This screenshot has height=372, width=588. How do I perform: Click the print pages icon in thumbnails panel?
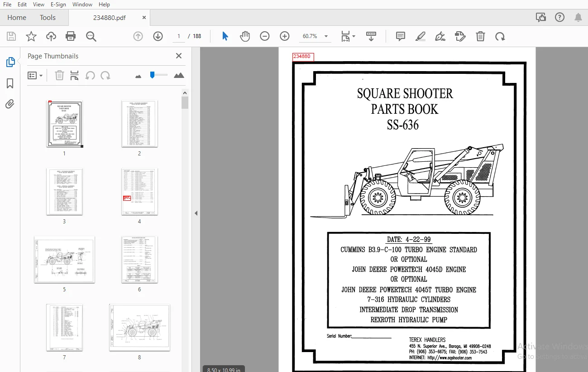75,75
